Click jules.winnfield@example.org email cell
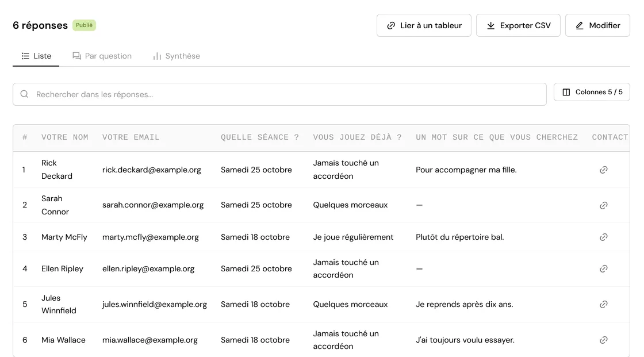644x357 pixels. [155, 305]
